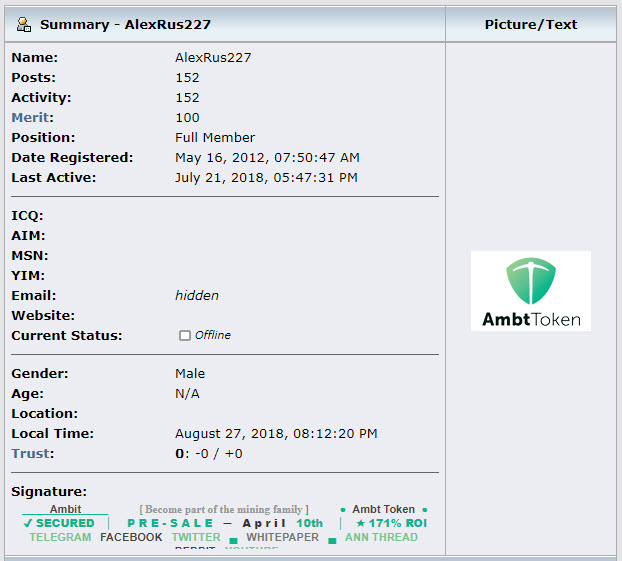Click the Website label
This screenshot has height=561, width=622.
(x=43, y=315)
